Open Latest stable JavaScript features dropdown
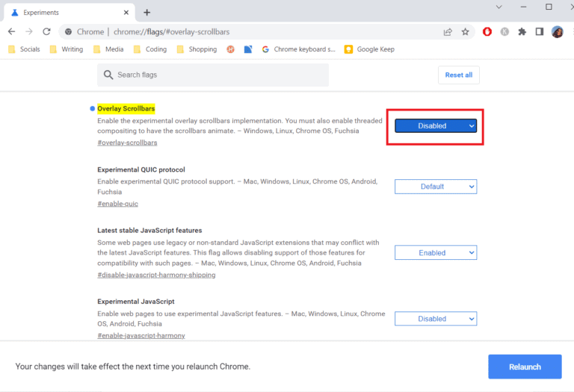574x392 pixels. pos(435,253)
